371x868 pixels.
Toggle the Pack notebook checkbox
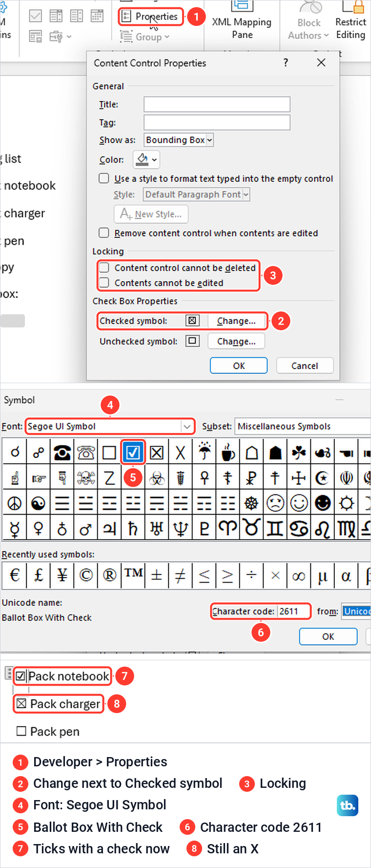point(21,676)
